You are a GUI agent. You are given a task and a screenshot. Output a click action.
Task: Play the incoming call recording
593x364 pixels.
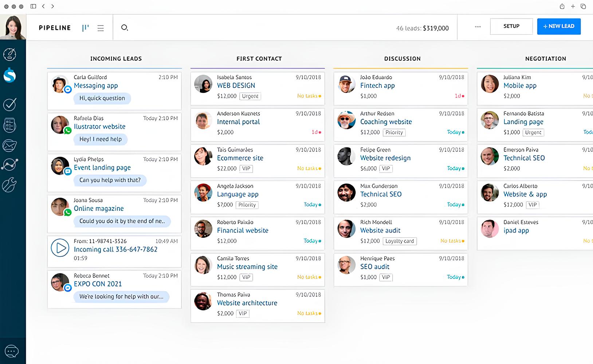[60, 248]
